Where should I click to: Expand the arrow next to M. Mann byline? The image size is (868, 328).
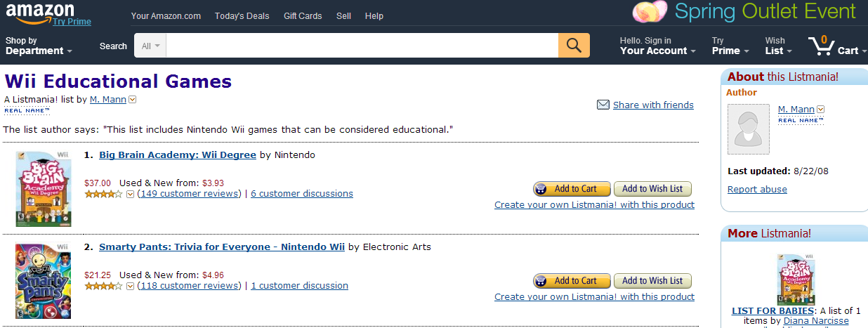click(132, 100)
